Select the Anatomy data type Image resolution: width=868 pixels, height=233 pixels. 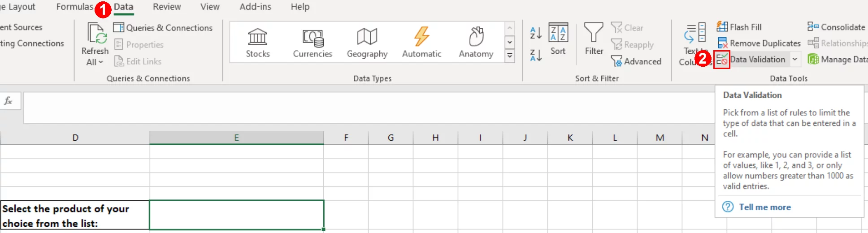pos(476,43)
